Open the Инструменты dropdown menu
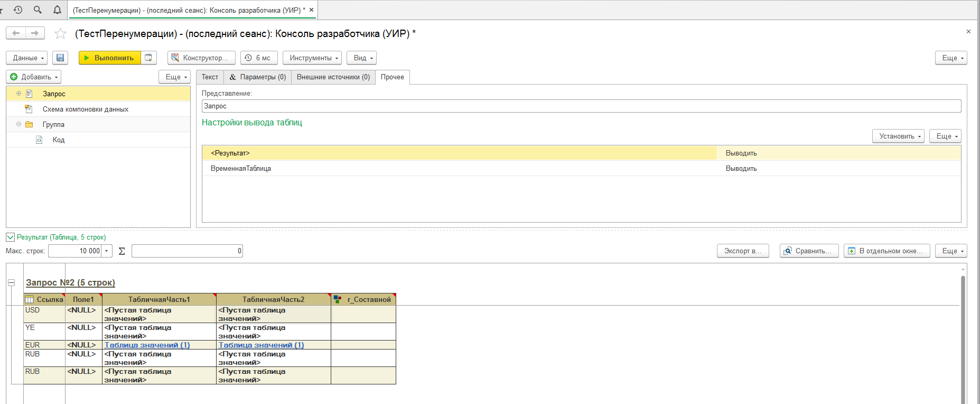 312,58
